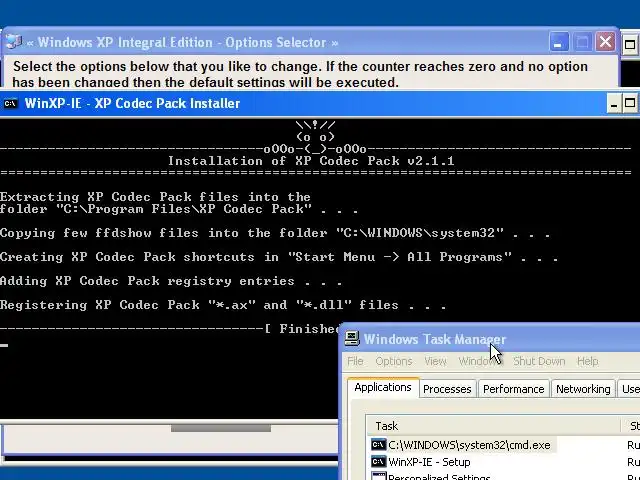Viewport: 640px width, 480px height.
Task: Open the View menu in Task Manager
Action: pyautogui.click(x=435, y=361)
